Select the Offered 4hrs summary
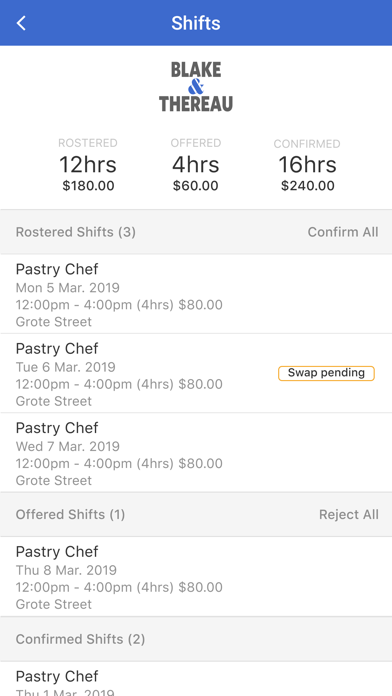392x696 pixels. 196,165
